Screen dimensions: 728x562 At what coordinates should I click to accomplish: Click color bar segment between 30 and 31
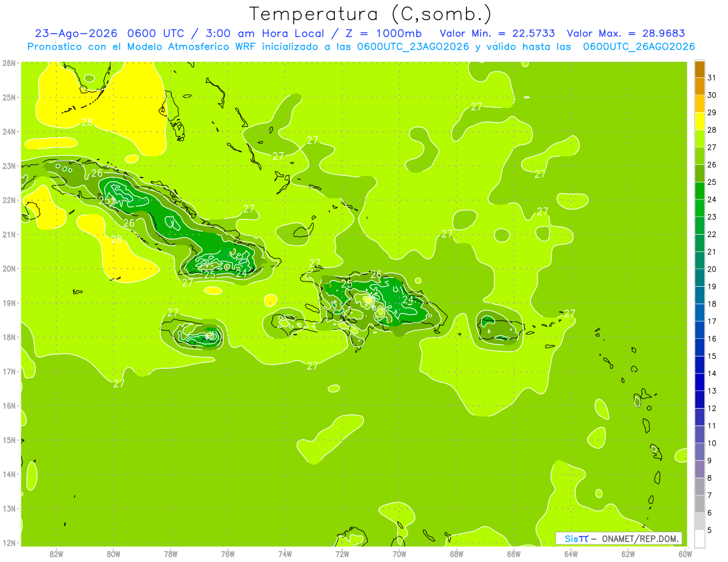coord(699,87)
